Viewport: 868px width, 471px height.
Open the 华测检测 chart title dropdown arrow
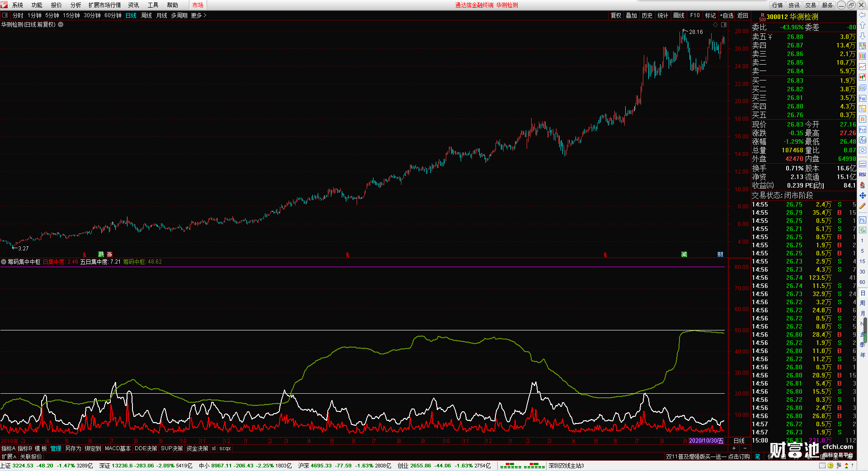(x=61, y=24)
